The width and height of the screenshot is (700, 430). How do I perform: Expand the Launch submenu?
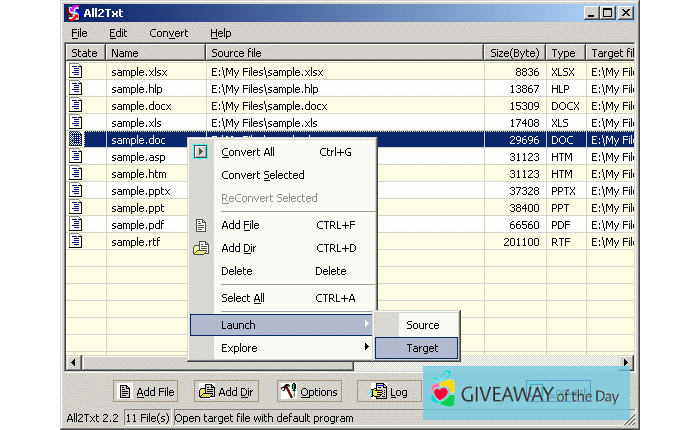[280, 325]
